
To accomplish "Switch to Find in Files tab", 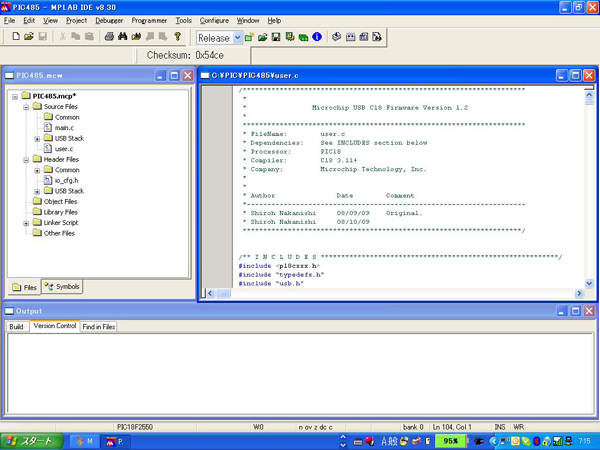I will (99, 327).
